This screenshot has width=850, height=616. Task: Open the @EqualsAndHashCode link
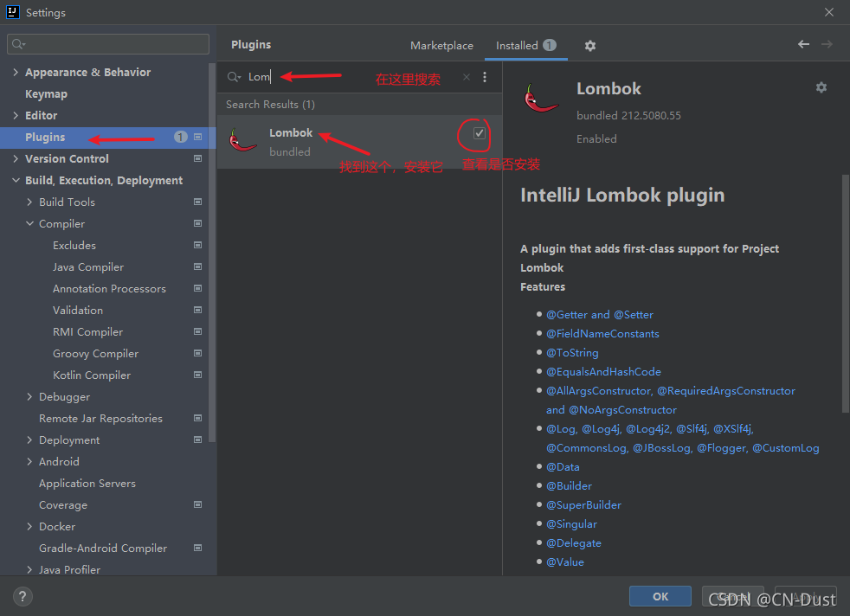pos(603,372)
